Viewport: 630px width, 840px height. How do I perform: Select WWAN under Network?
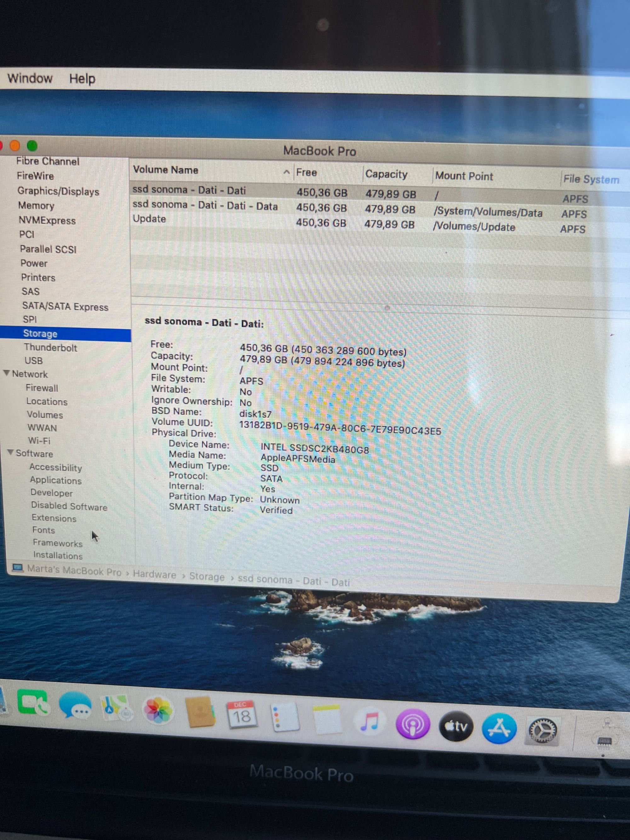coord(42,428)
